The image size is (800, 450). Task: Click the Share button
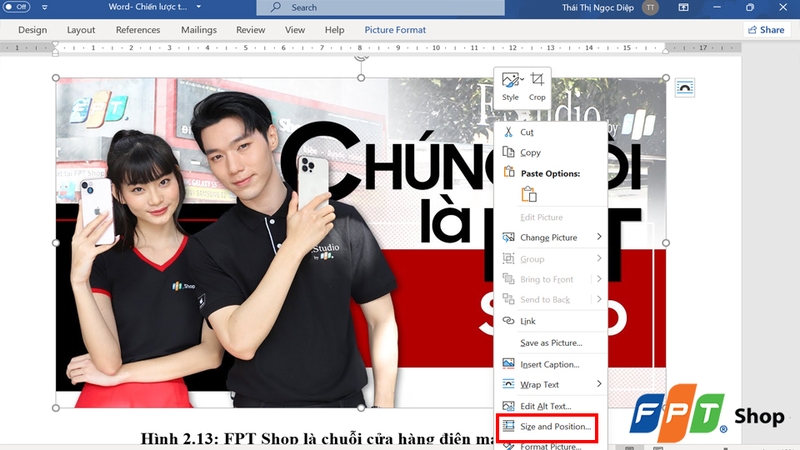click(766, 30)
